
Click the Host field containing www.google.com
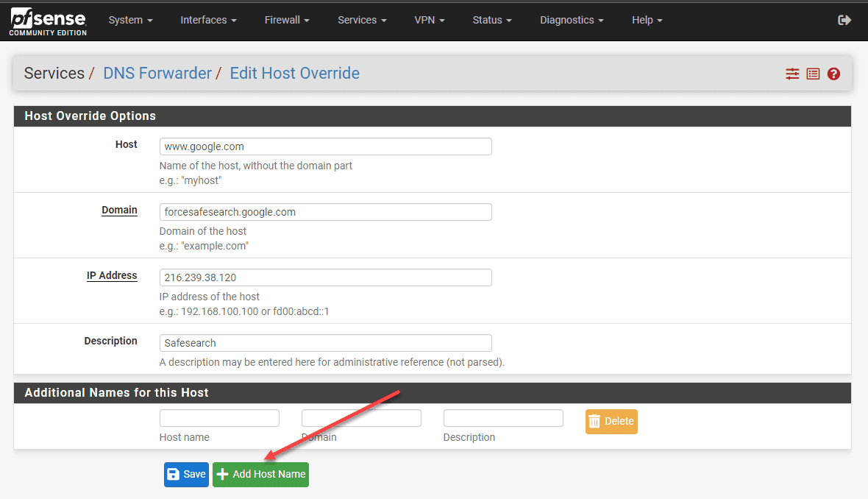(x=325, y=146)
